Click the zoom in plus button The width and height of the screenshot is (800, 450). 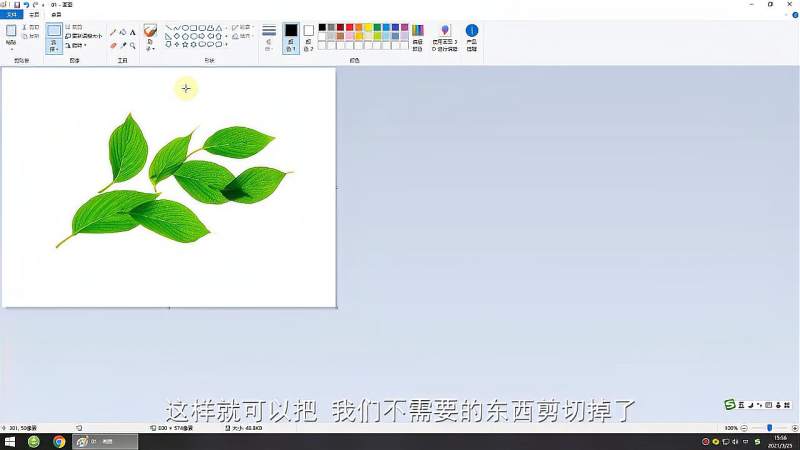pyautogui.click(x=794, y=428)
